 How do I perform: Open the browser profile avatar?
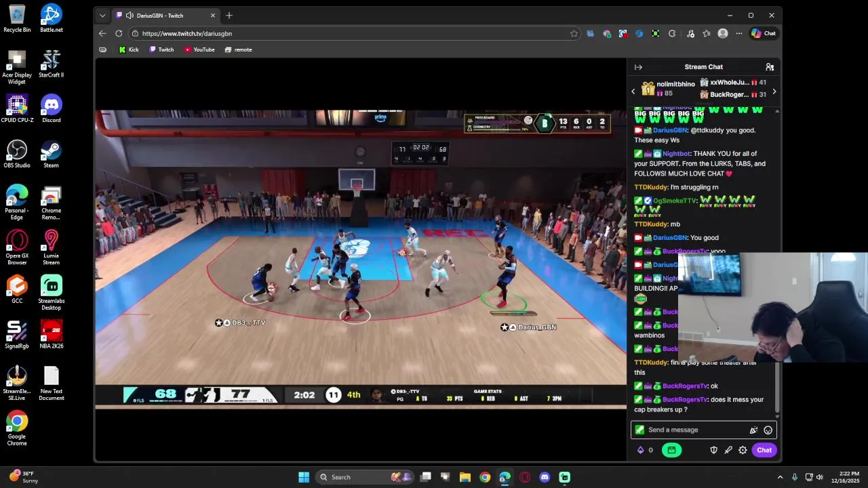point(723,33)
